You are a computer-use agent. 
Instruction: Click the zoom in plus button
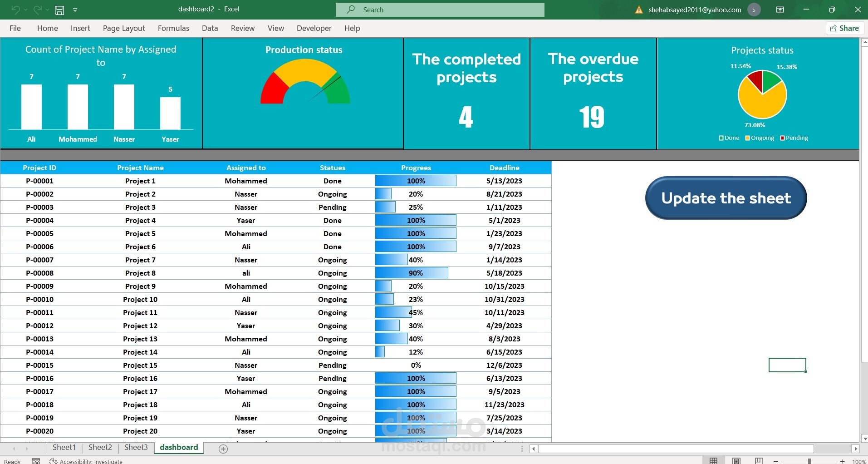843,461
